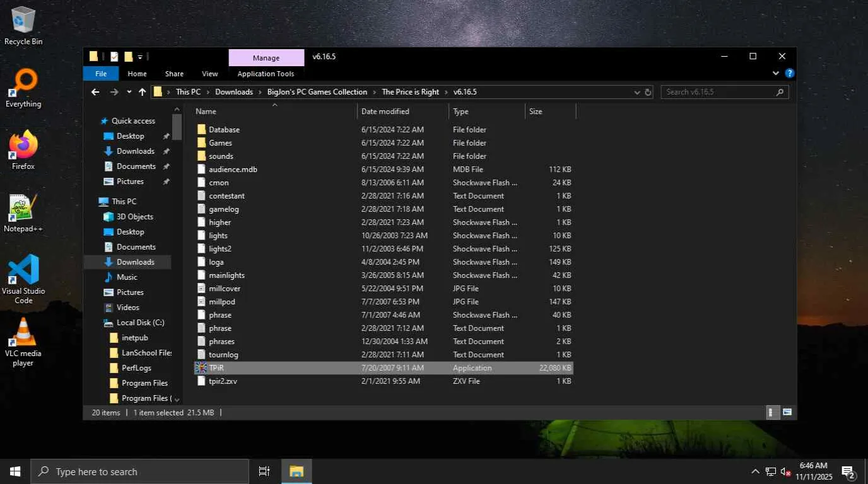Open Local Disk (C:) in navigation pane
The height and width of the screenshot is (484, 868).
pos(140,323)
